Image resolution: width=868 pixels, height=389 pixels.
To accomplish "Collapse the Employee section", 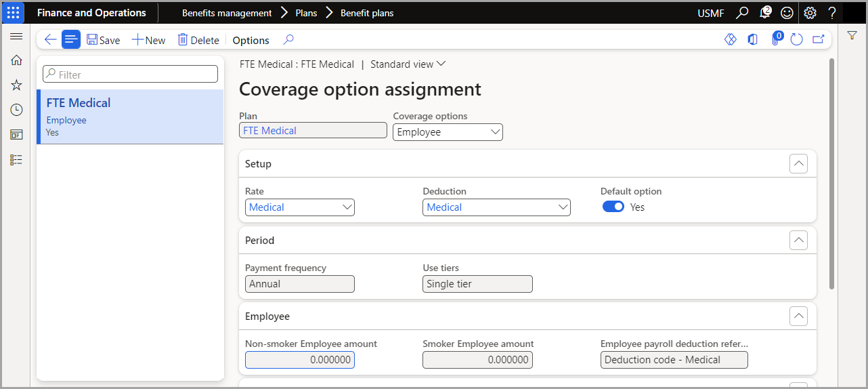I will [798, 316].
